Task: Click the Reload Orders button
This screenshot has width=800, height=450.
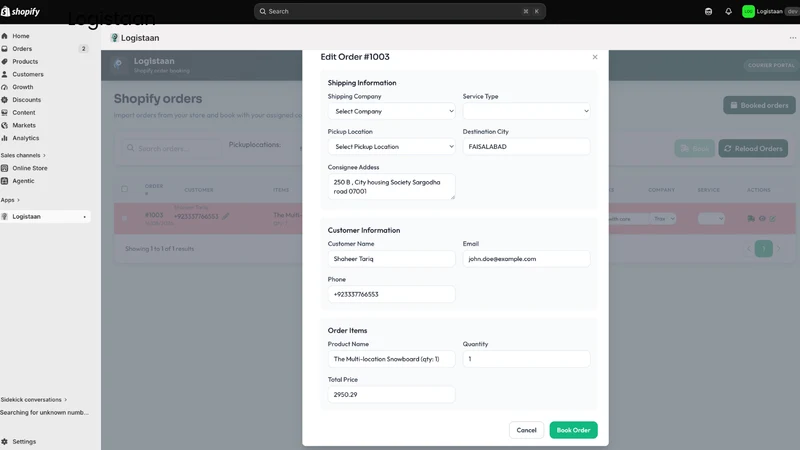Action: coord(753,148)
